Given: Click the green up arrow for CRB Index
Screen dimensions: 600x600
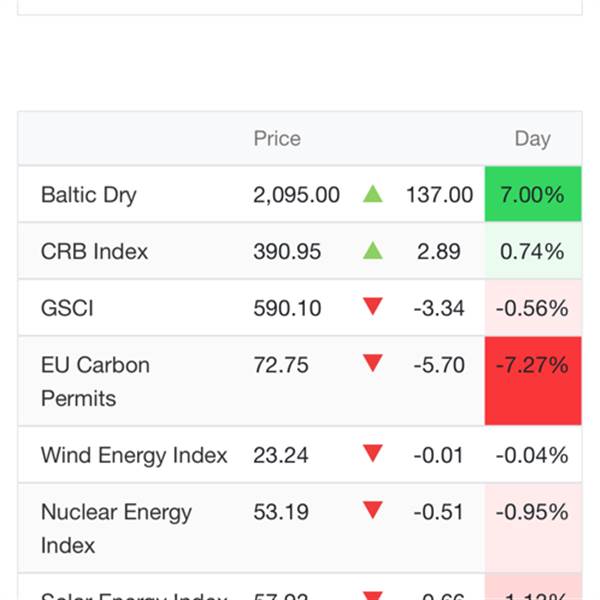Looking at the screenshot, I should point(373,251).
